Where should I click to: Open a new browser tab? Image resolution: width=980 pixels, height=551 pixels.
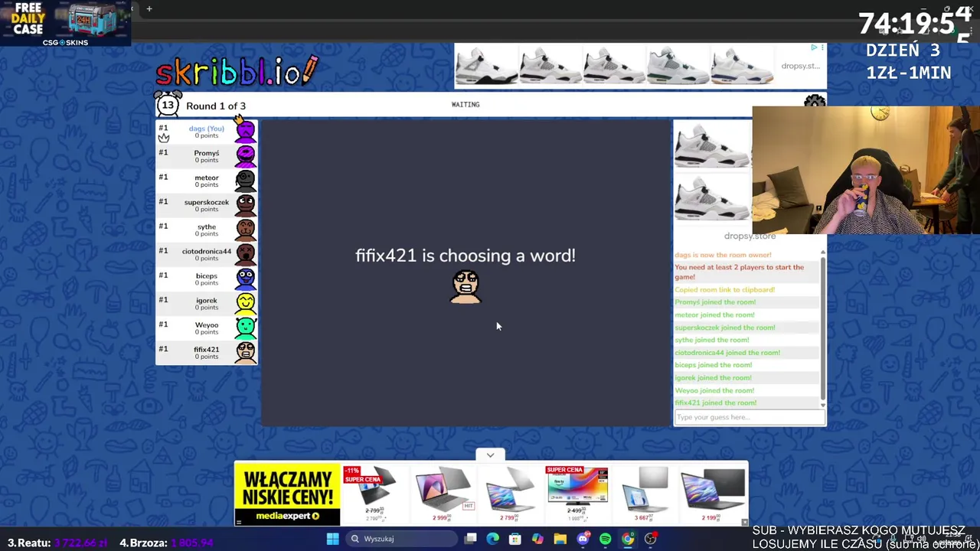149,9
